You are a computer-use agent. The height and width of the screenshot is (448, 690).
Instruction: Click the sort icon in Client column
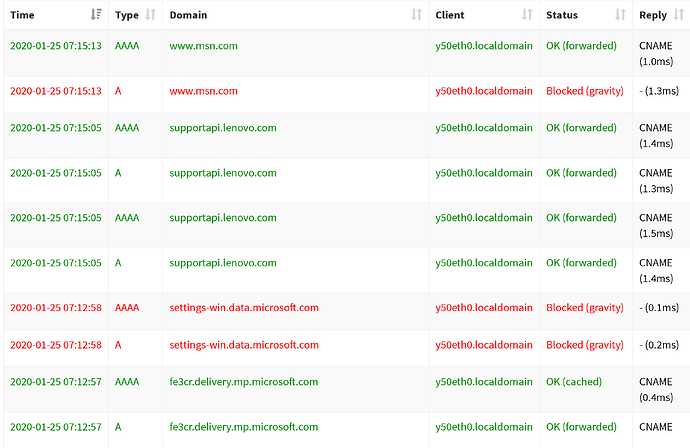pos(527,15)
